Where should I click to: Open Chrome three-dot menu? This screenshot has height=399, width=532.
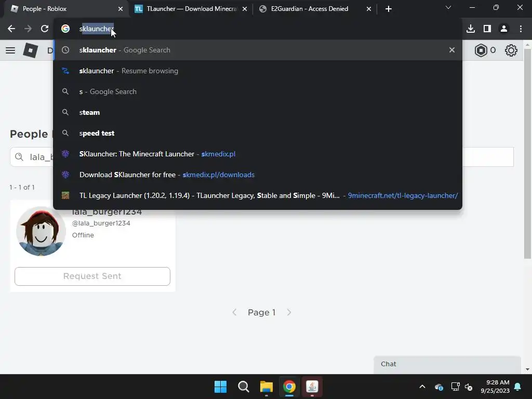point(521,29)
